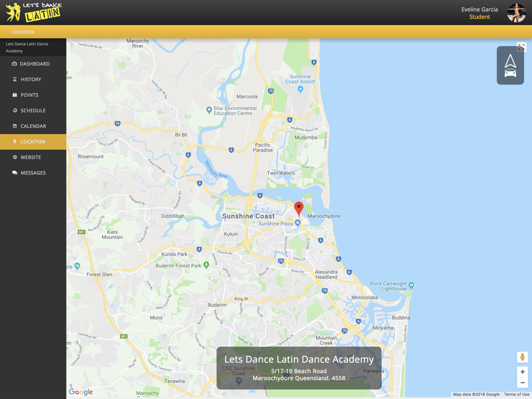532x399 pixels.
Task: Click the Mooloolaba map label
Action: point(364,297)
